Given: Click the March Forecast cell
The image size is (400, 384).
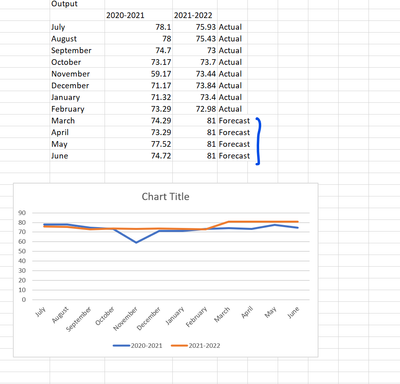Looking at the screenshot, I should pyautogui.click(x=233, y=121).
